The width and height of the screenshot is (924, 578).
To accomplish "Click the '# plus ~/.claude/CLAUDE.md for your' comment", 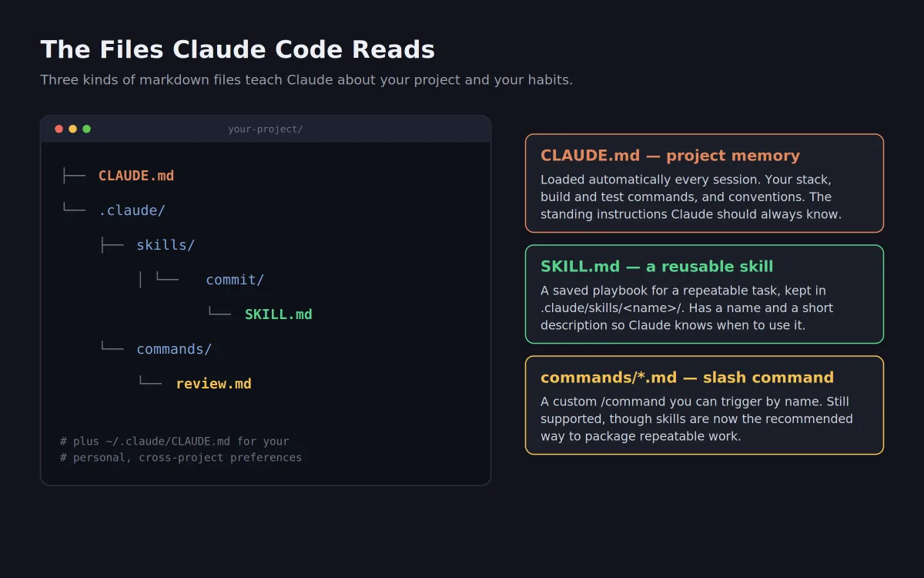I will (x=175, y=442).
